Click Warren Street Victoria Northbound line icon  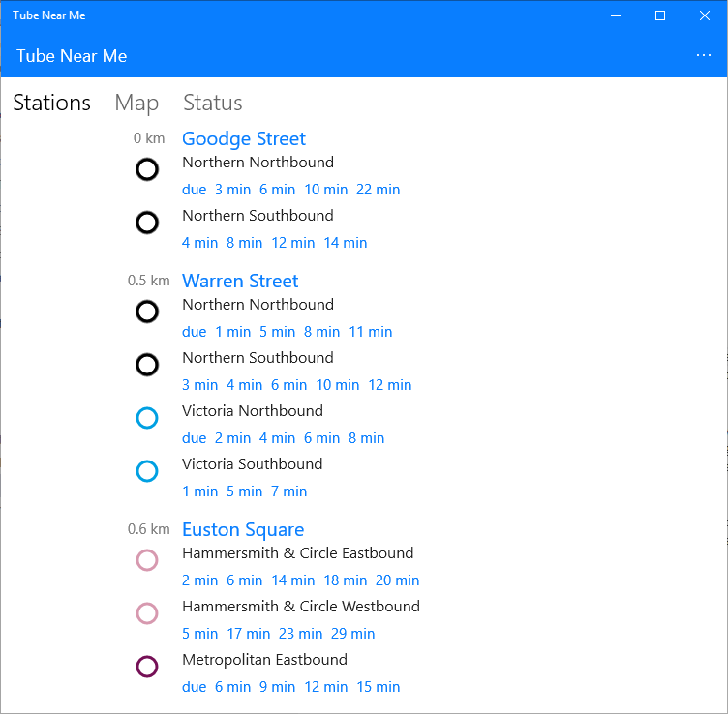pos(147,418)
